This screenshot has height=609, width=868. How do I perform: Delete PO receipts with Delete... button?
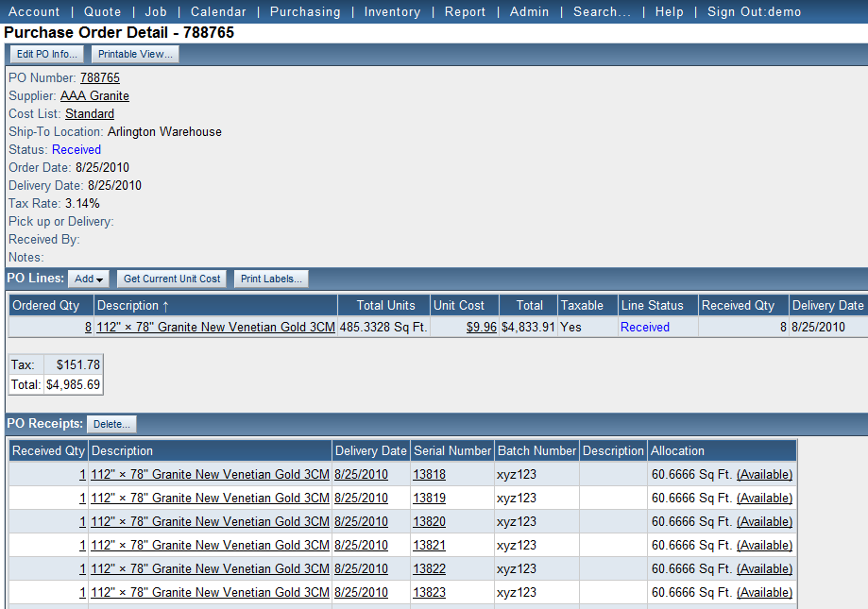[111, 425]
